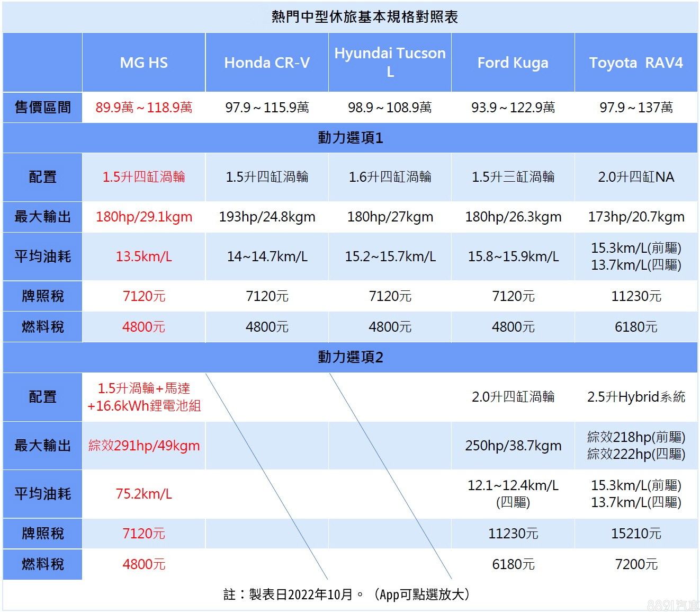Select the 2.0升四缸NA engine cell
Viewport: 700px width, 612px height.
tap(636, 177)
